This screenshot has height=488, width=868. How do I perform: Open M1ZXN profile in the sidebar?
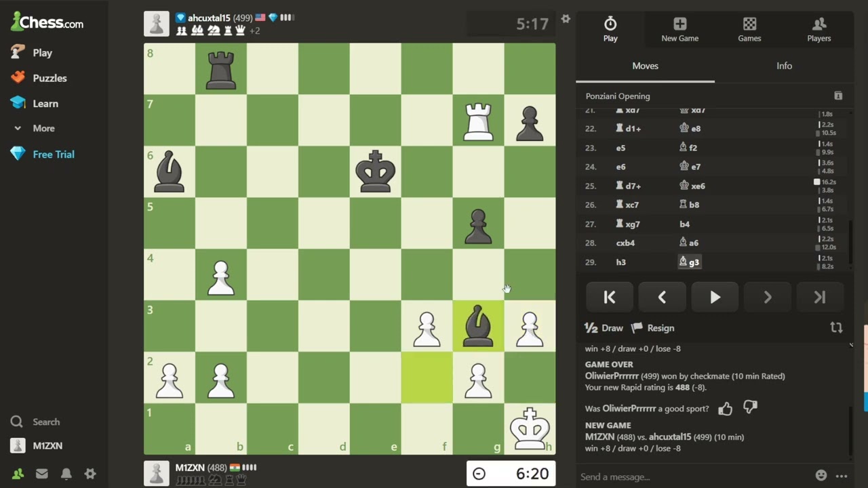point(37,445)
